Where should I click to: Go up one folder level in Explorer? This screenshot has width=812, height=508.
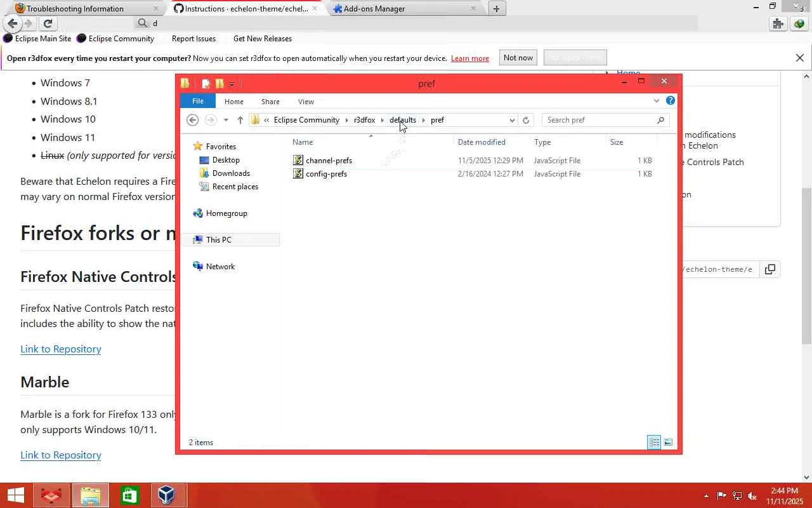point(240,120)
